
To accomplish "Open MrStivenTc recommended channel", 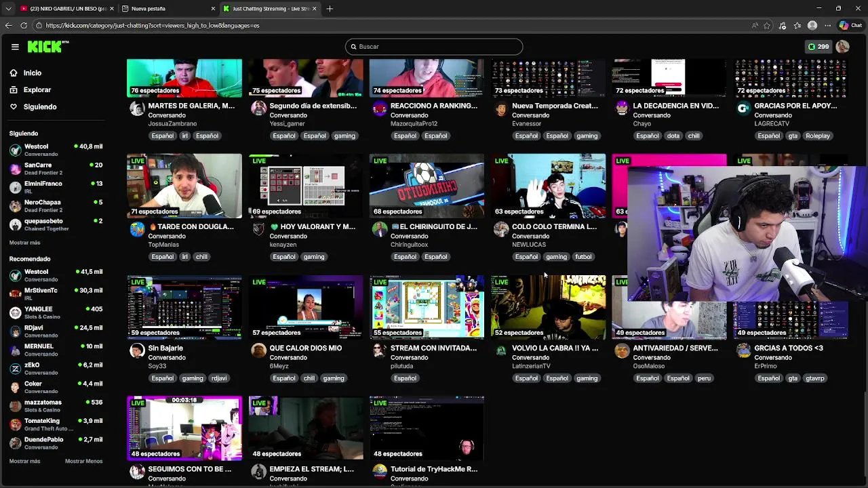I will click(56, 293).
